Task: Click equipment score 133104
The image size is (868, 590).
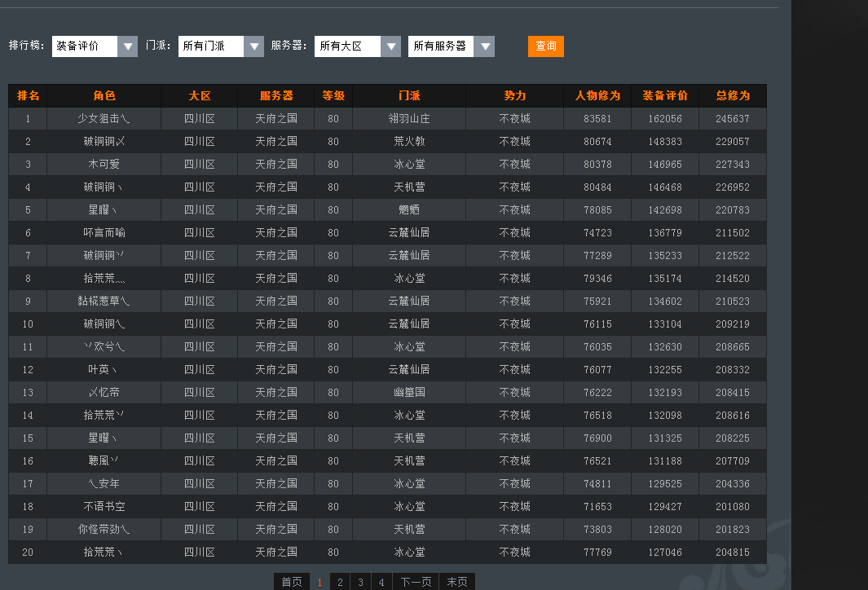Action: click(665, 324)
